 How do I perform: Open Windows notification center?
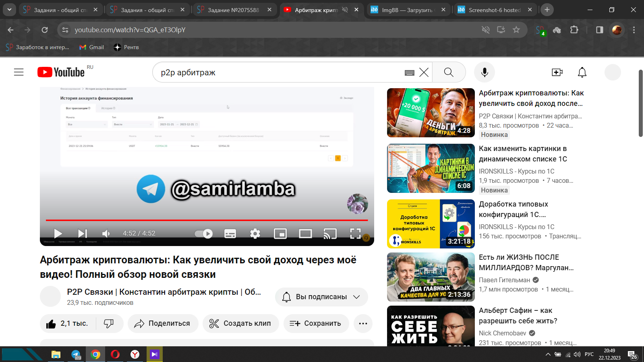pos(632,354)
